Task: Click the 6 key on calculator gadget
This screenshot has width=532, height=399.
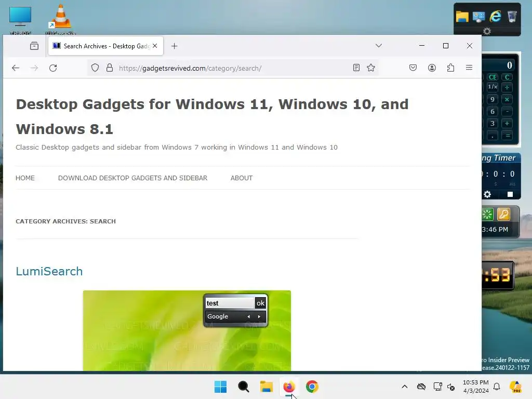Action: tap(493, 111)
